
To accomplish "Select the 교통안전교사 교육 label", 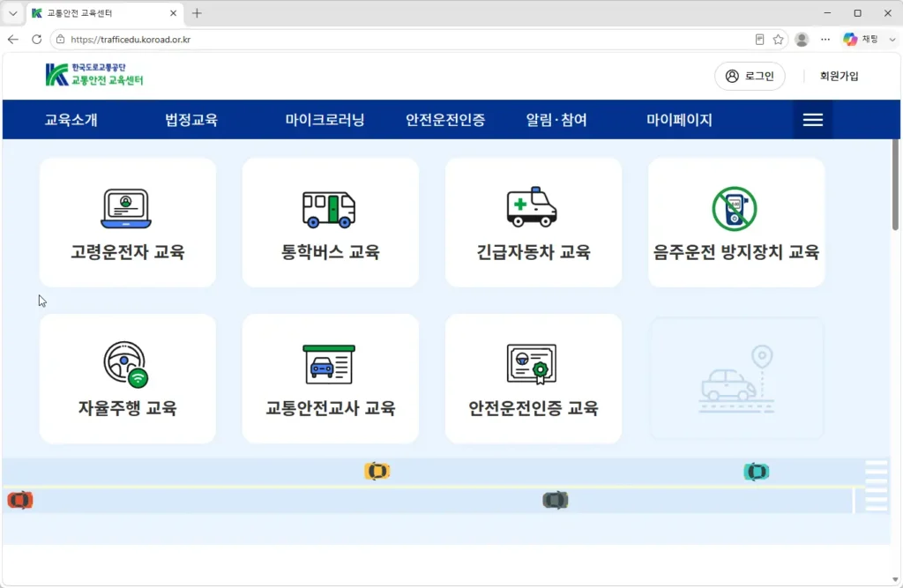I will coord(330,408).
